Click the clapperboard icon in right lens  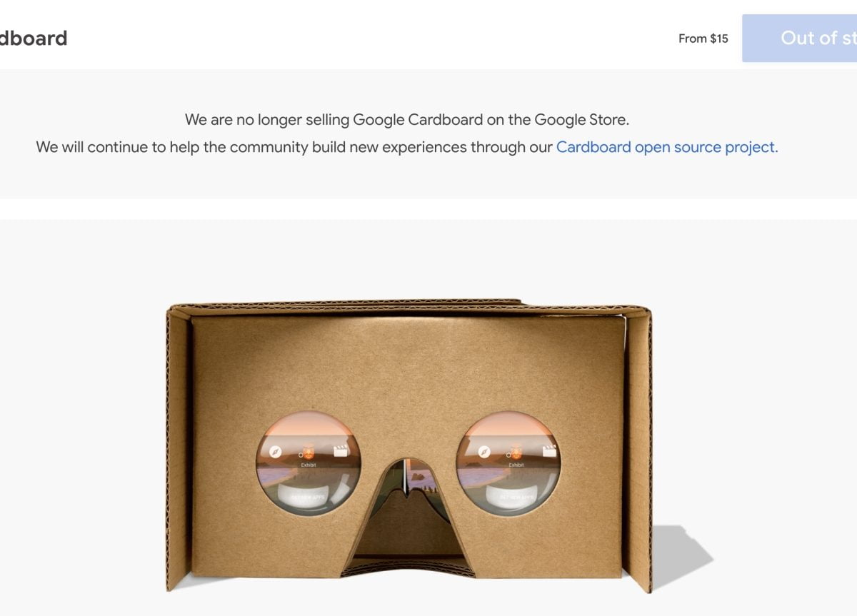click(549, 450)
